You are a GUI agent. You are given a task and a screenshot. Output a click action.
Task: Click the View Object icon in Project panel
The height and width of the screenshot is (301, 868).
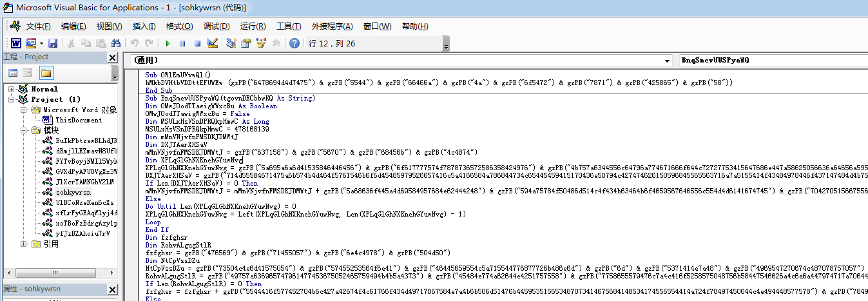(x=28, y=72)
